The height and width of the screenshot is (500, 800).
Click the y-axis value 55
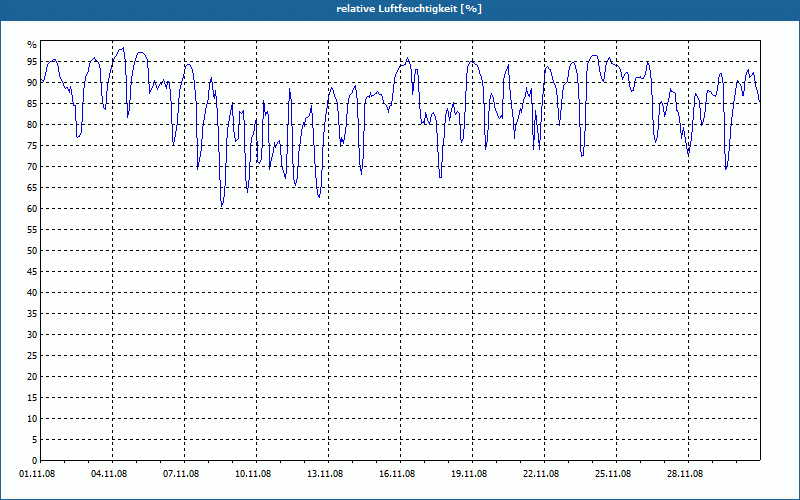(32, 230)
